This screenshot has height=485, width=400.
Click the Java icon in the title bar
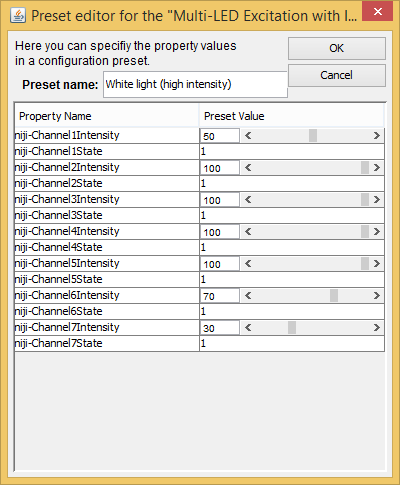click(18, 15)
